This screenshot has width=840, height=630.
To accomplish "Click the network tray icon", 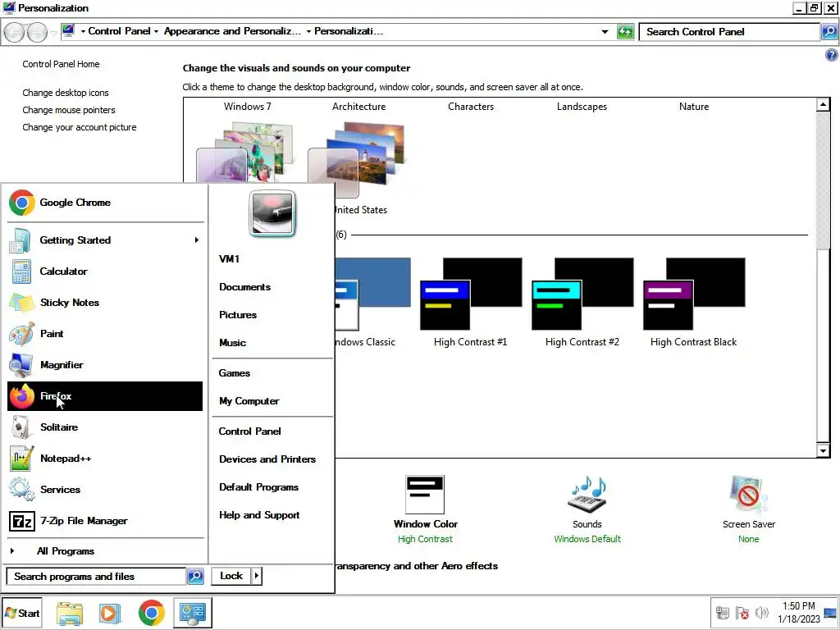I will 723,612.
